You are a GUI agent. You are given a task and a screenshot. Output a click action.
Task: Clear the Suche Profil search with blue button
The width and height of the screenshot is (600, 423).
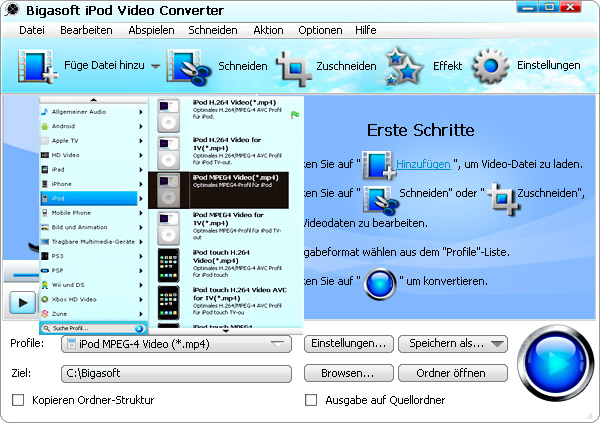139,328
